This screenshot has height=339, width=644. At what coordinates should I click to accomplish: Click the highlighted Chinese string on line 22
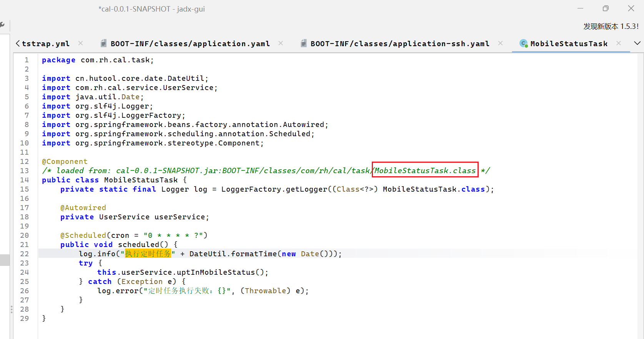[x=148, y=254]
